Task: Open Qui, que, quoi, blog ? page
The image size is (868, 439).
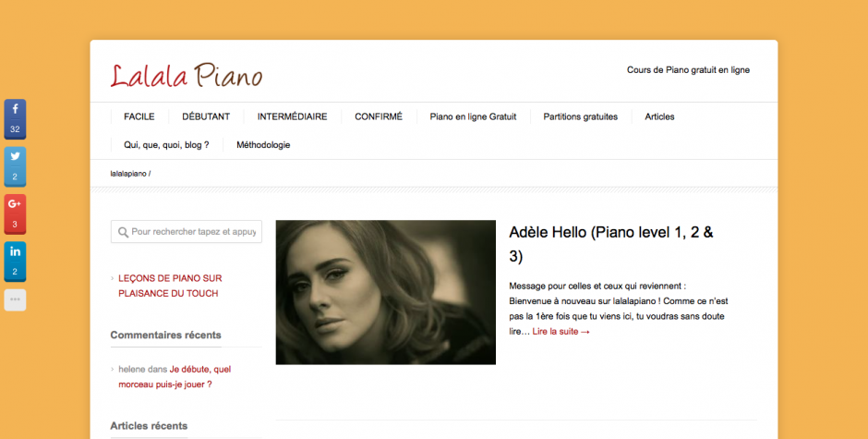Action: pos(166,145)
